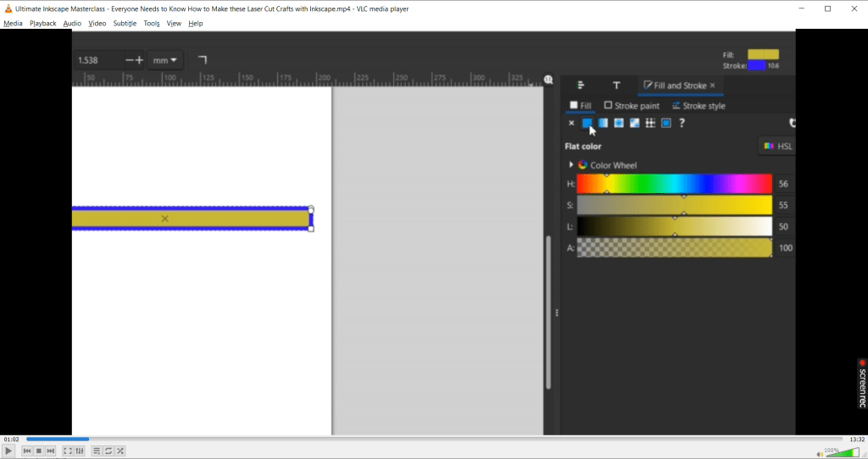This screenshot has height=459, width=868.
Task: Open extended settings equalizer icon
Action: (x=80, y=451)
